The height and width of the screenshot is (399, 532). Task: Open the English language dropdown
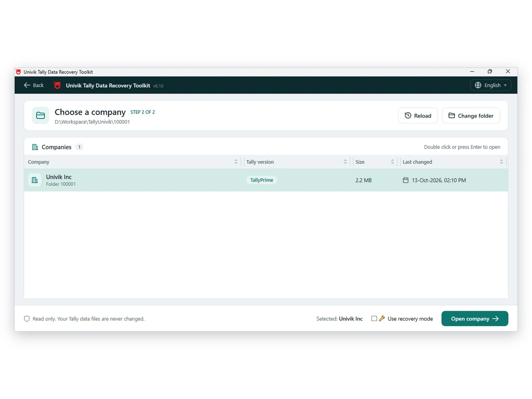pyautogui.click(x=491, y=85)
